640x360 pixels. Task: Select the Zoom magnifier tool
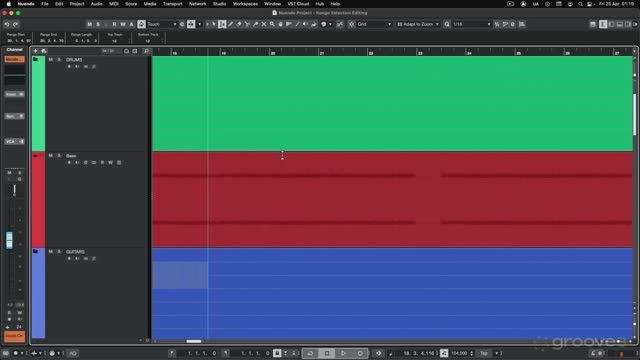tap(272, 24)
